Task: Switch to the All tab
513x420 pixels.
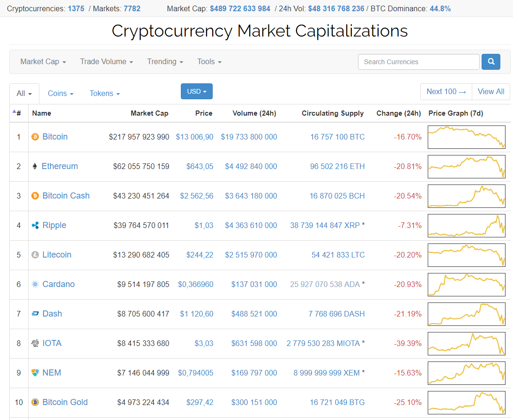Action: [24, 93]
